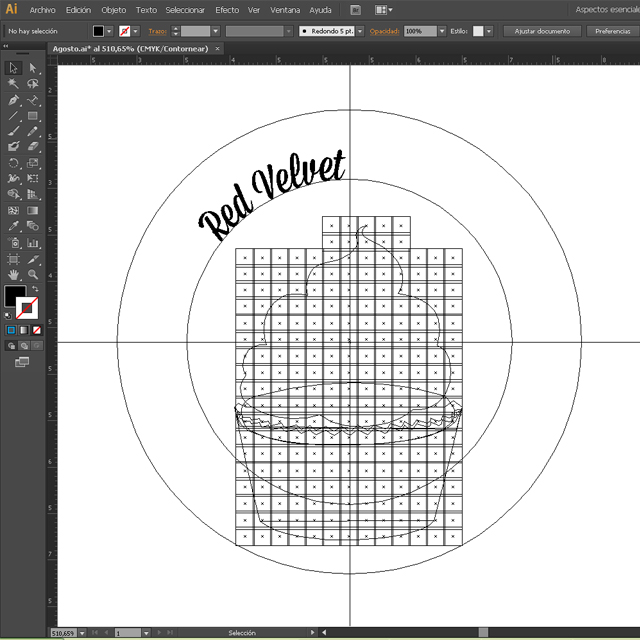Enable Draw Normal mode
Image resolution: width=640 pixels, height=640 pixels.
point(11,346)
